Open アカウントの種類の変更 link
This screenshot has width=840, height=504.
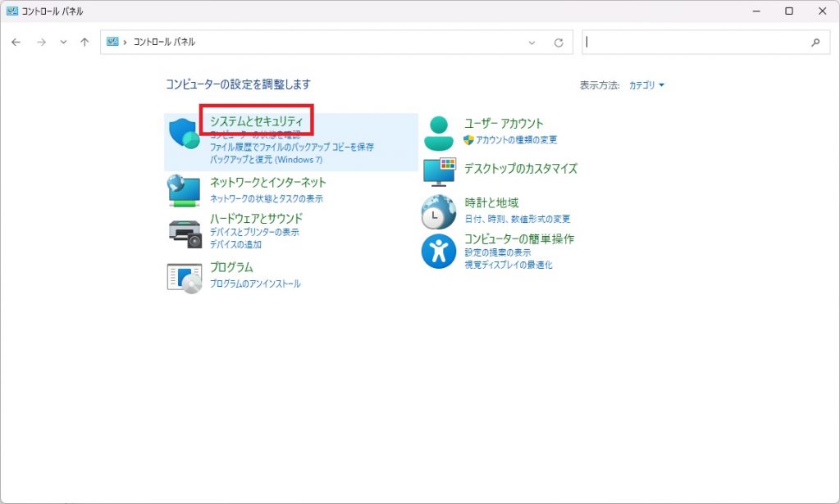pyautogui.click(x=516, y=140)
